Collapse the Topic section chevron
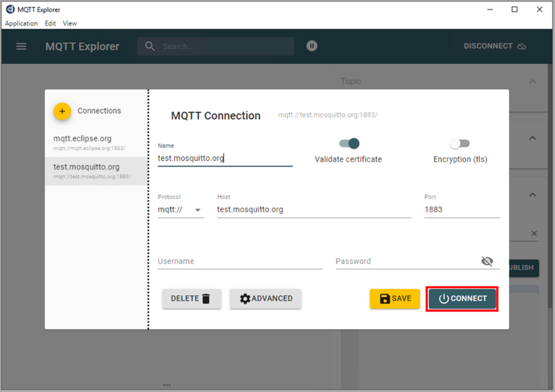 (532, 81)
